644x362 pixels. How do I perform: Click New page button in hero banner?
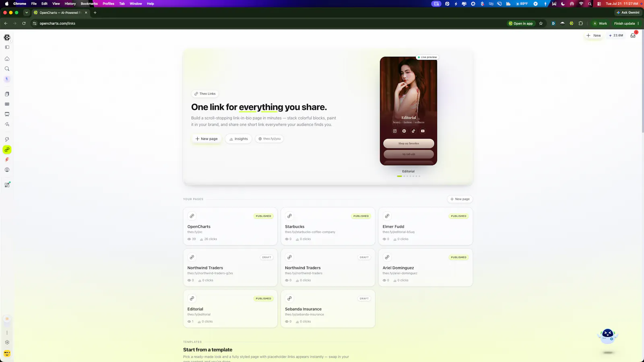tap(206, 139)
